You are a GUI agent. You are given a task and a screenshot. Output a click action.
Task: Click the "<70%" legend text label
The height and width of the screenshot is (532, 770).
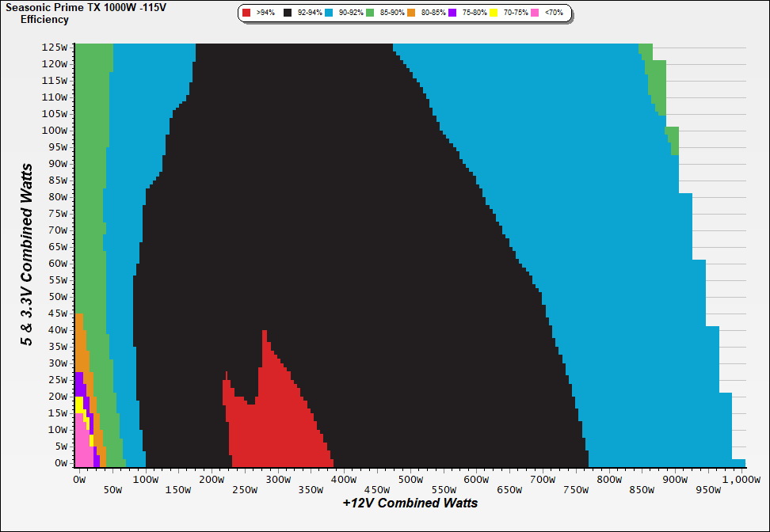pyautogui.click(x=553, y=13)
